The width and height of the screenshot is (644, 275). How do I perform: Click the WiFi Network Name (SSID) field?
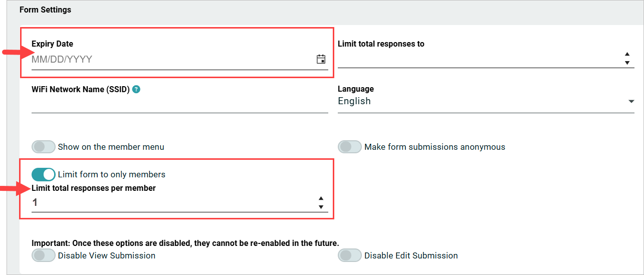pyautogui.click(x=179, y=105)
